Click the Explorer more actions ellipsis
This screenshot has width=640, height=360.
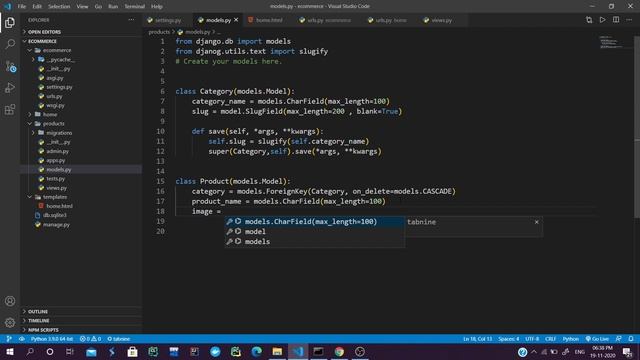[x=131, y=20]
